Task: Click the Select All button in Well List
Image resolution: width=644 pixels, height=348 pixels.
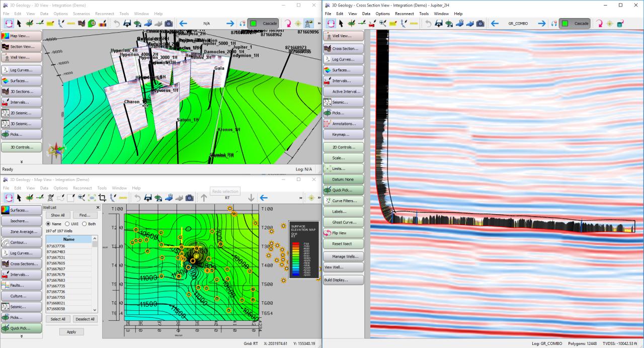Action: pos(58,319)
